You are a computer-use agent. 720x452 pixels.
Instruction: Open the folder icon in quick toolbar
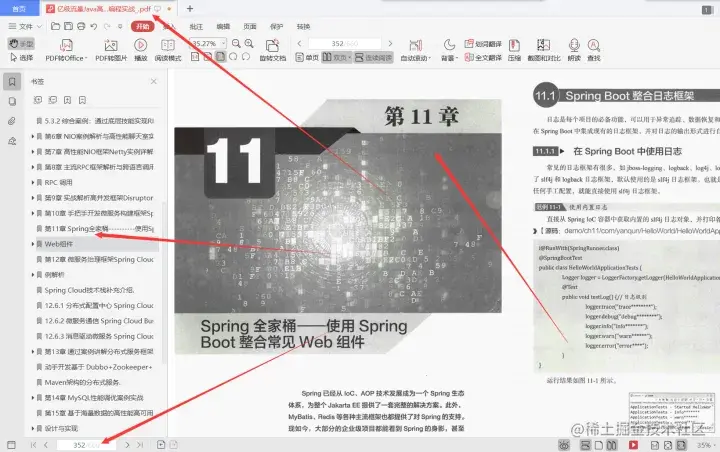(55, 27)
